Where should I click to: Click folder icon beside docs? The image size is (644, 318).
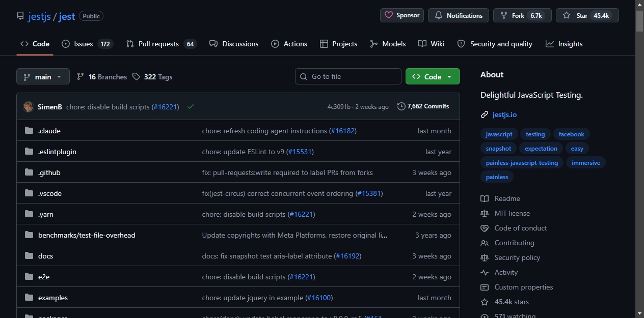29,256
